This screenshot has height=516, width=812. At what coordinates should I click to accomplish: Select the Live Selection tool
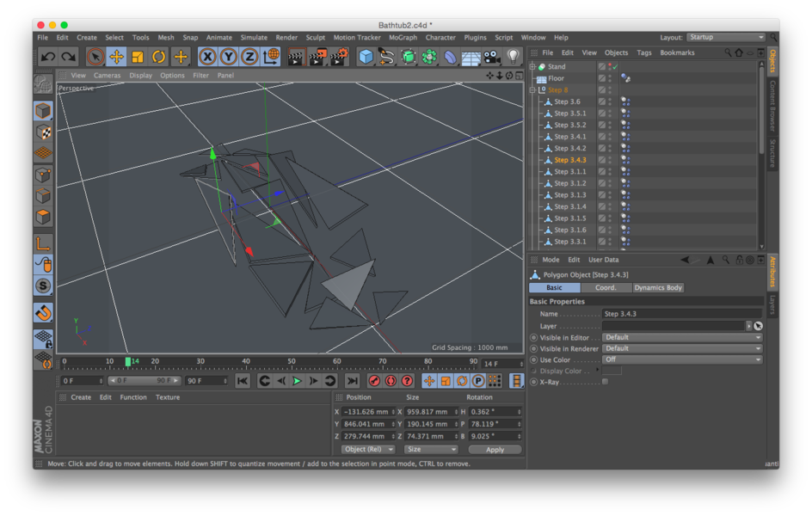coord(95,57)
